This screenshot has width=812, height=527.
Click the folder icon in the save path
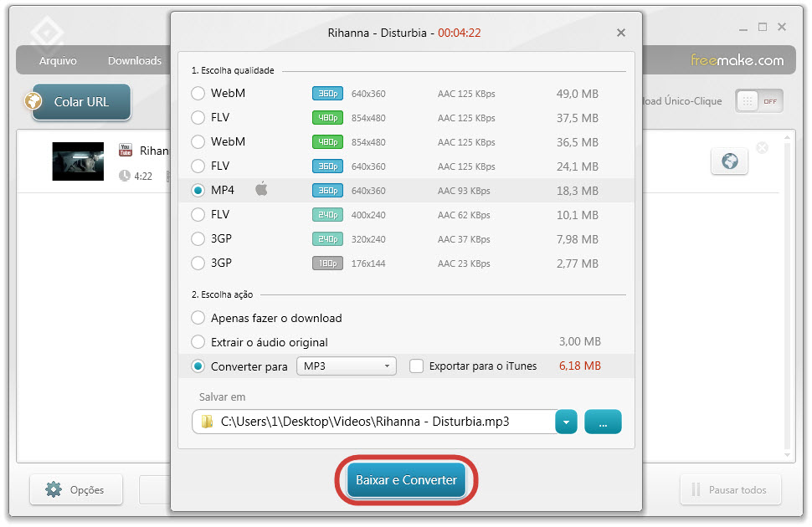207,422
